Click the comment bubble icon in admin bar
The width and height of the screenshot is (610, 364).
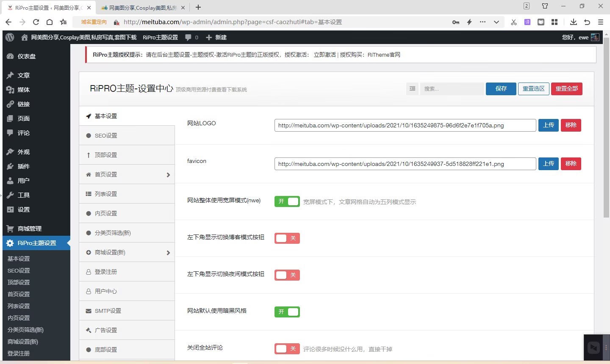click(188, 37)
